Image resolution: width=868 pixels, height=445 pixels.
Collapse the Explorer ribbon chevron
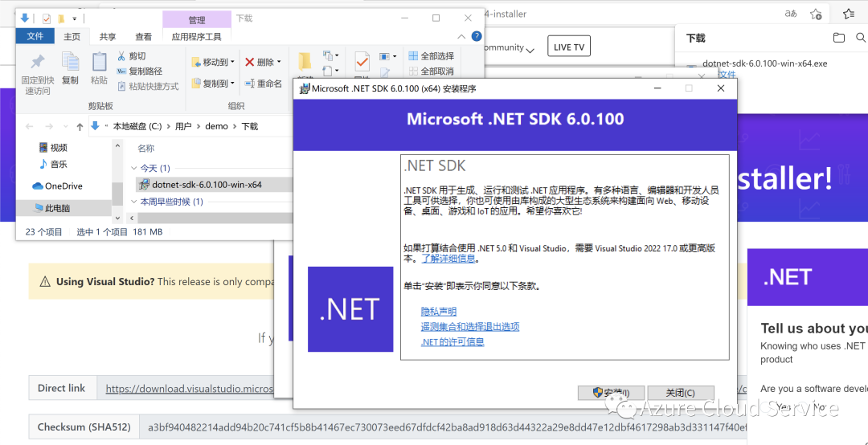461,36
